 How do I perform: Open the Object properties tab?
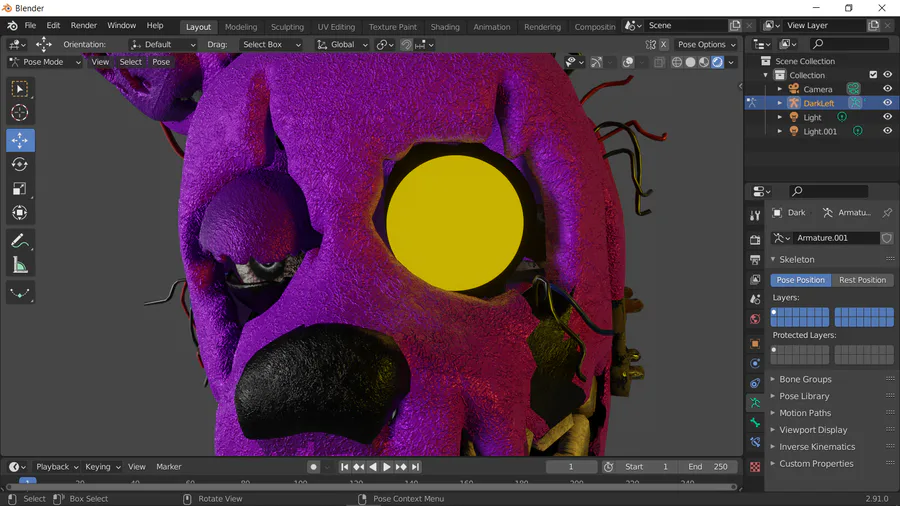coord(755,344)
